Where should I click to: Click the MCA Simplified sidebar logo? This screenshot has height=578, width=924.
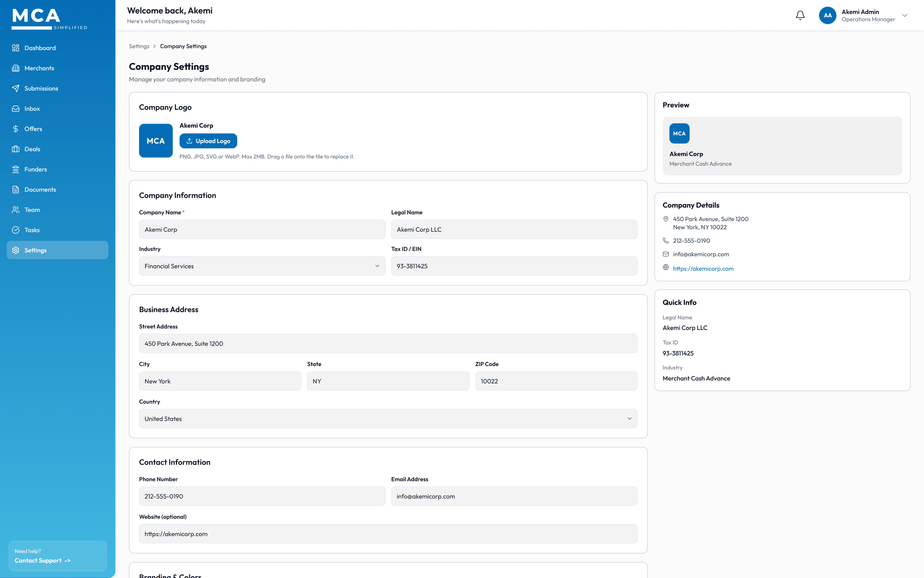point(50,19)
